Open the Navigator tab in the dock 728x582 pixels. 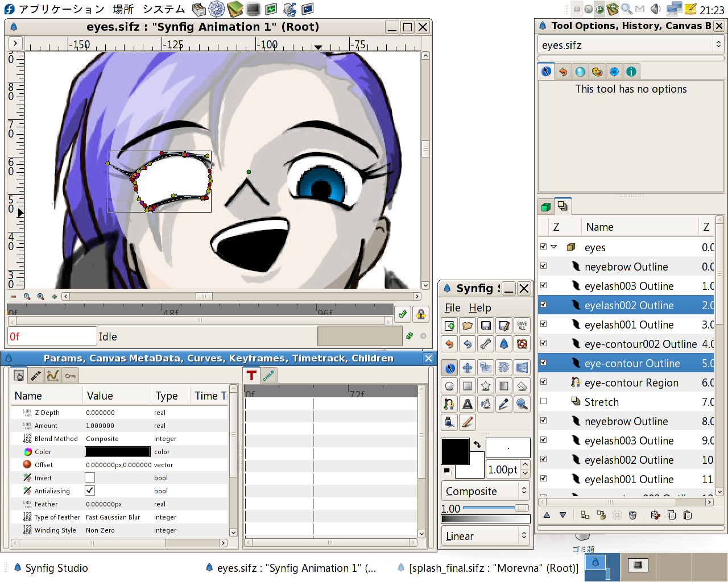614,72
